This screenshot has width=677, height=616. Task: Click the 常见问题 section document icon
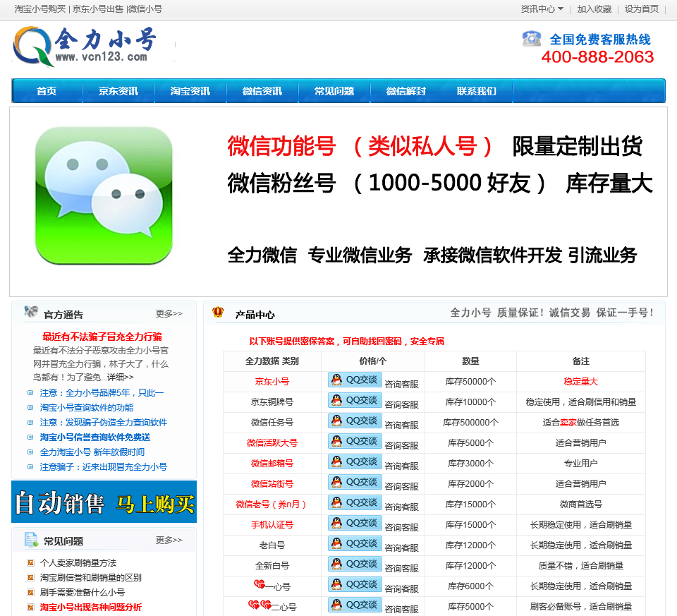[32, 539]
